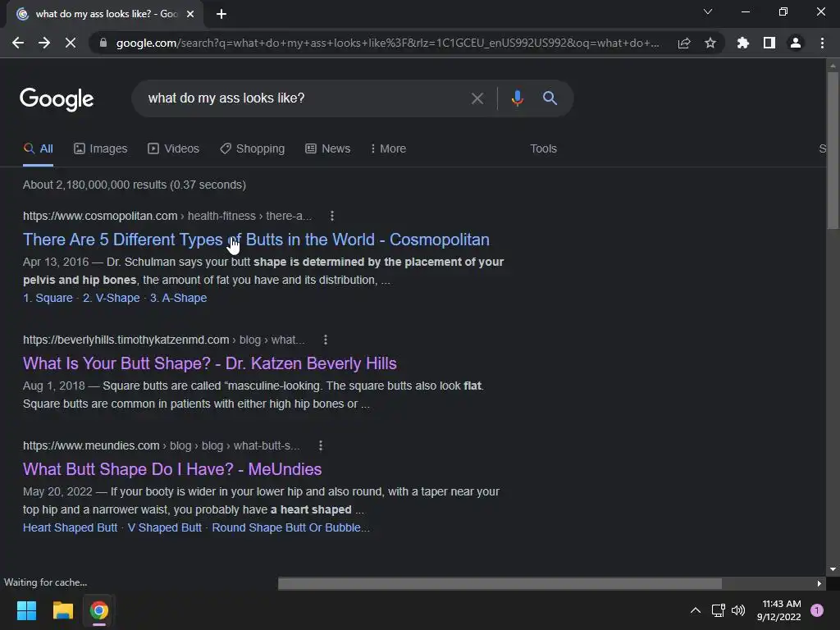Click the lock icon for site information
The width and height of the screenshot is (840, 630).
[103, 43]
